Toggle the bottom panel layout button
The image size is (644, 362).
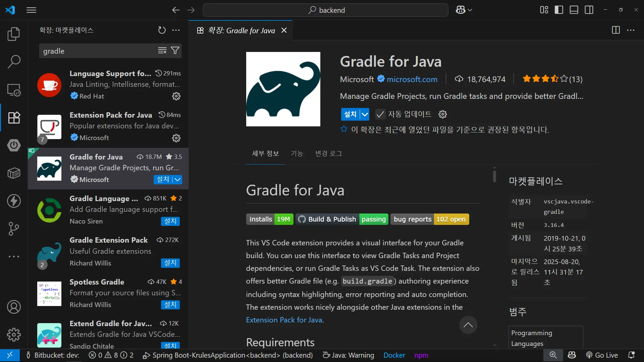click(x=574, y=10)
